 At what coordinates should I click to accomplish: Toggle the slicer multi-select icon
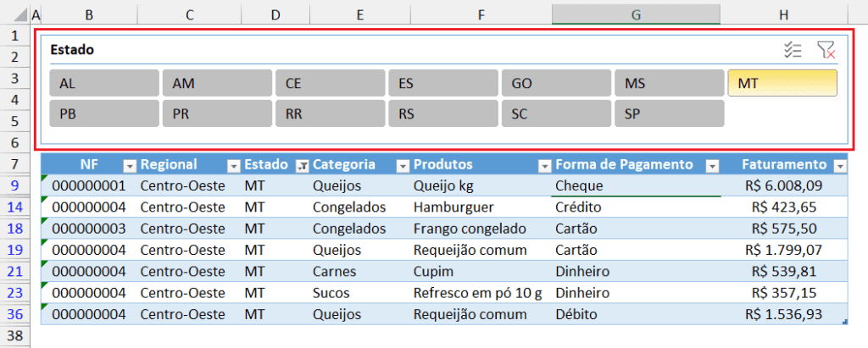coord(793,50)
